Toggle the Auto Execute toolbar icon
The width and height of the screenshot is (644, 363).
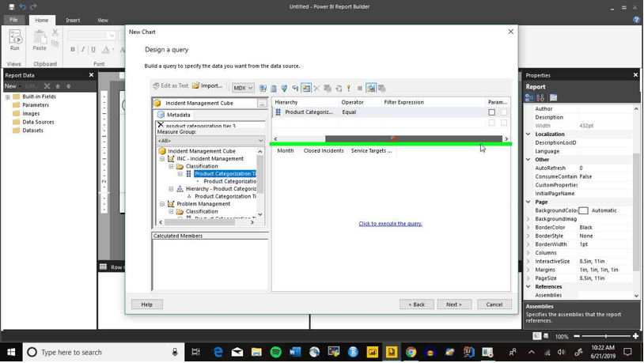[295, 89]
